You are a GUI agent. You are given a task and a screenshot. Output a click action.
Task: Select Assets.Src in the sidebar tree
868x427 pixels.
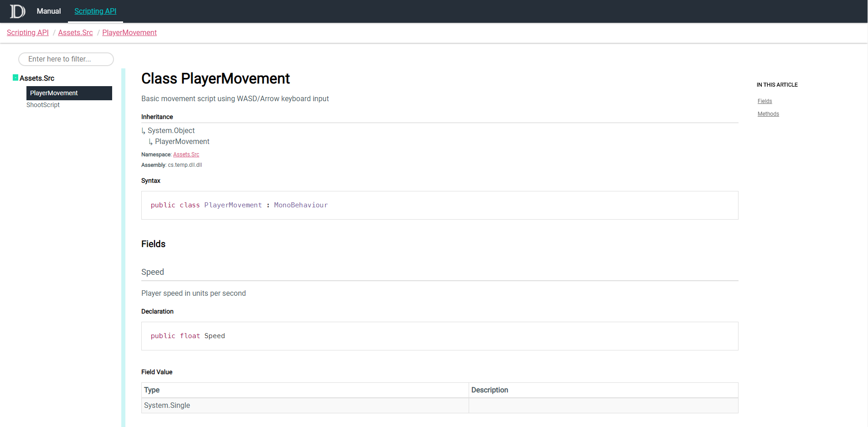(37, 78)
